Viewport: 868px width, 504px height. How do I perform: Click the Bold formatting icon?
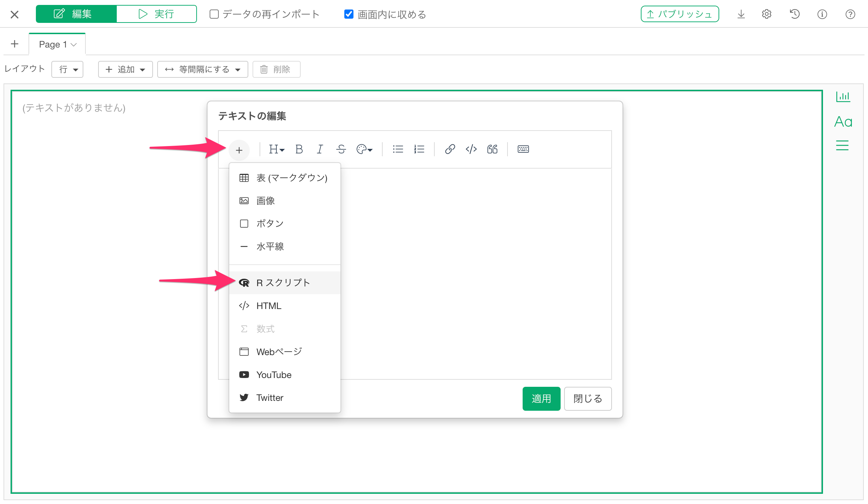click(299, 150)
